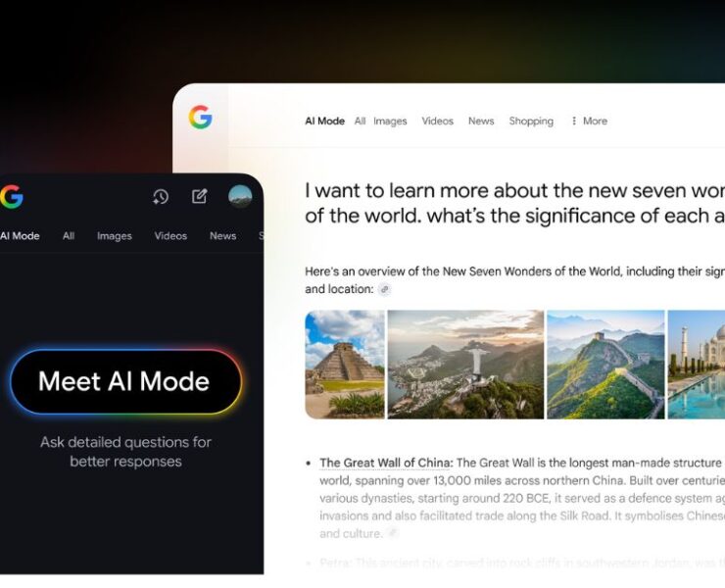Image resolution: width=725 pixels, height=588 pixels.
Task: Select the AI Mode tab in the dark panel
Action: [x=20, y=236]
